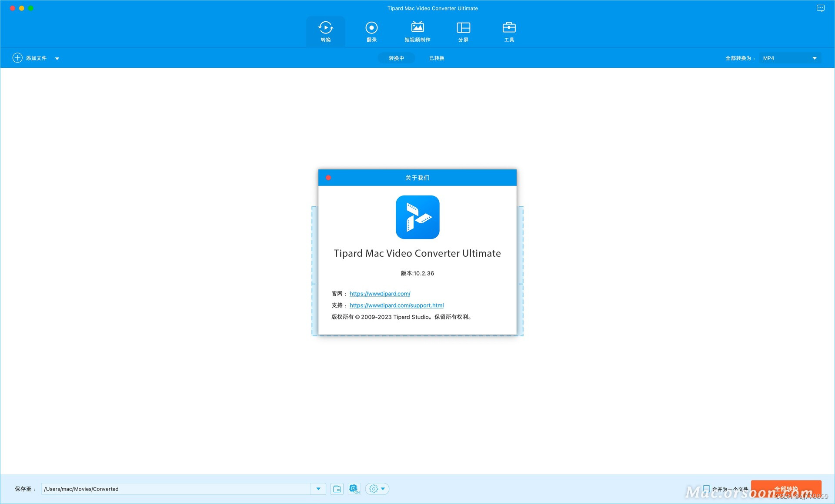Viewport: 835px width, 504px height.
Task: Open the output folder icon
Action: coord(337,489)
